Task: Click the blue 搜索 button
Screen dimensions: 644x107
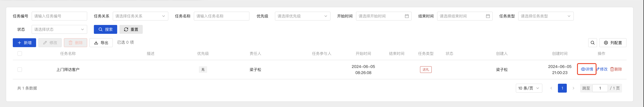Action: (105, 29)
